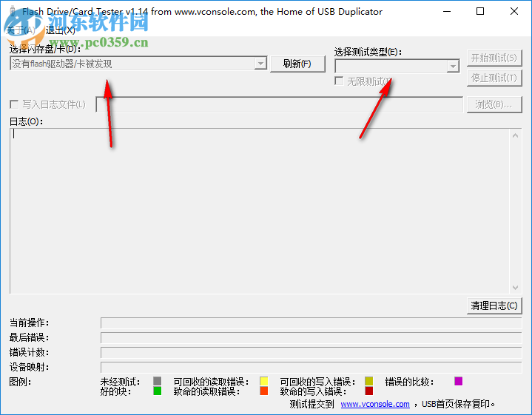Click the 最后错误 status field
This screenshot has height=415, width=532.
(x=311, y=337)
